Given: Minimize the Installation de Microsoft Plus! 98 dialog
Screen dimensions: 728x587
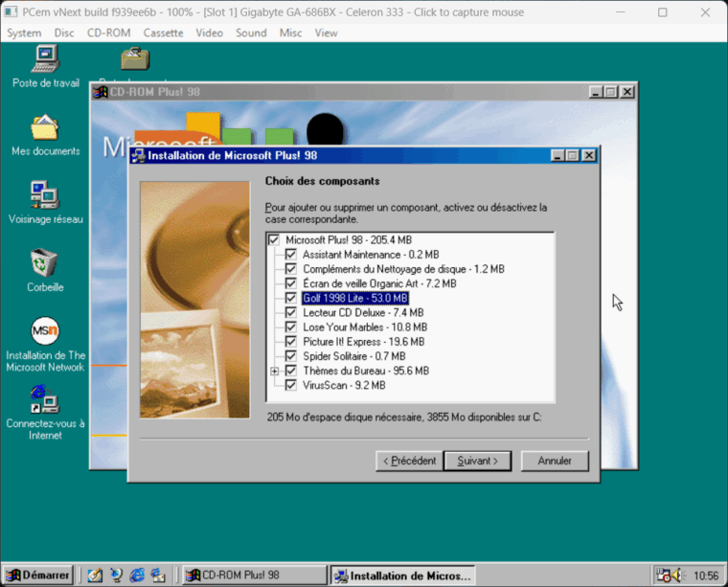Looking at the screenshot, I should tap(557, 156).
